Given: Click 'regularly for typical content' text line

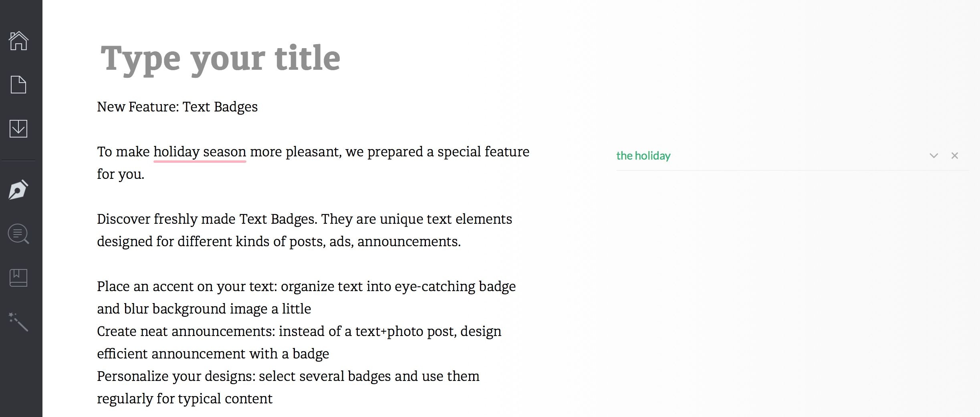Looking at the screenshot, I should coord(185,399).
